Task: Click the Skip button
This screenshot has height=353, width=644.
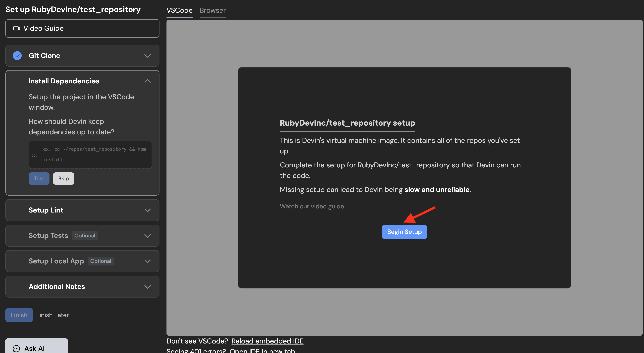Action: click(x=64, y=178)
